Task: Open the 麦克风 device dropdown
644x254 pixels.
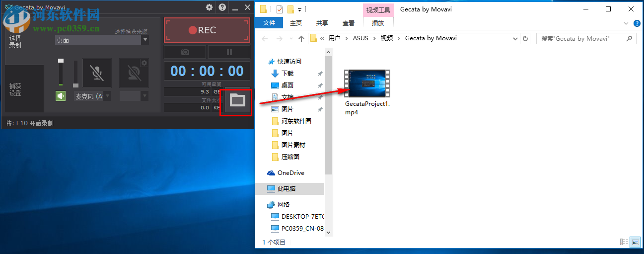Action: point(93,96)
